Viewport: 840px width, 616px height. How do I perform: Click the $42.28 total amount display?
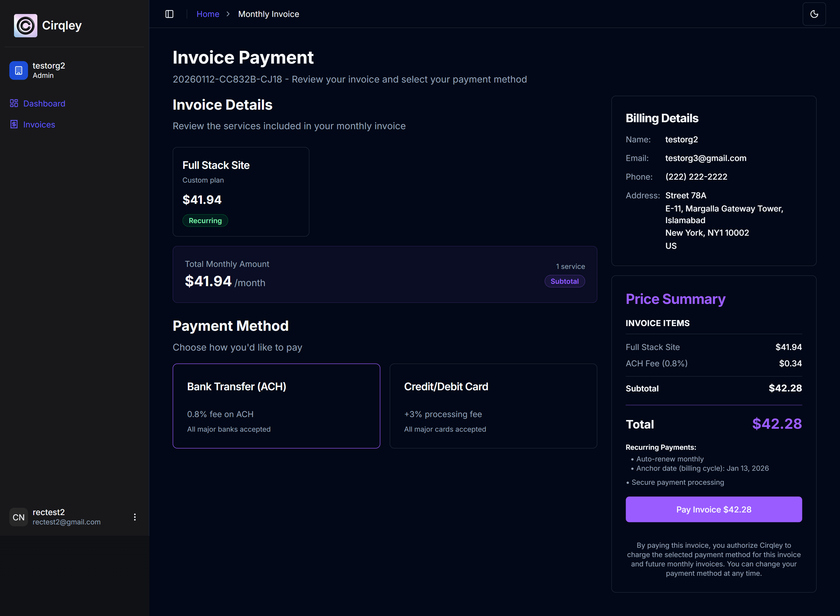[x=777, y=423]
